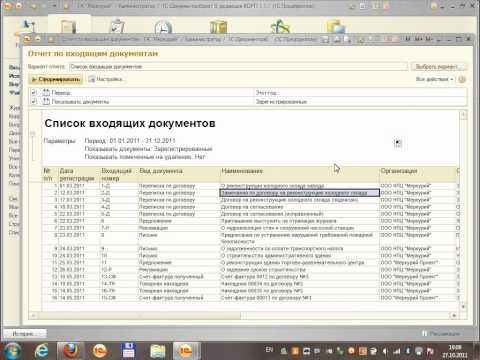
Task: Collapse the report parameters group in left margin
Action: (33, 134)
